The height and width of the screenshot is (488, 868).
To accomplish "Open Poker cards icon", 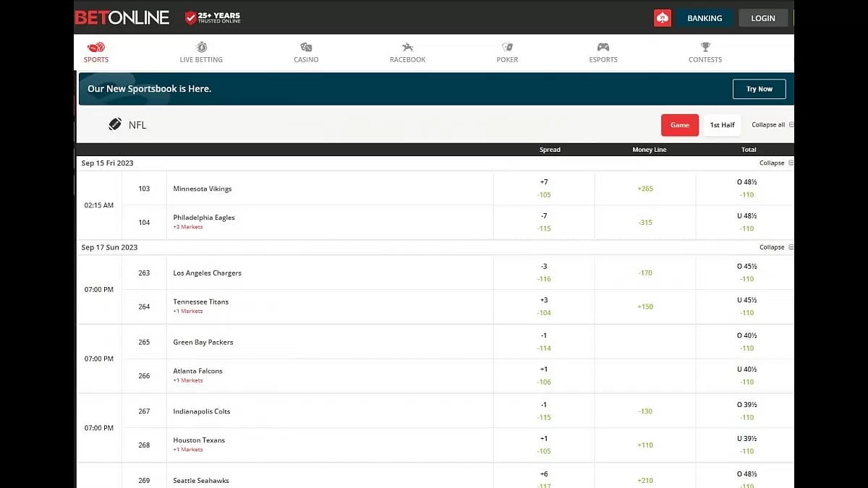I will click(x=507, y=48).
